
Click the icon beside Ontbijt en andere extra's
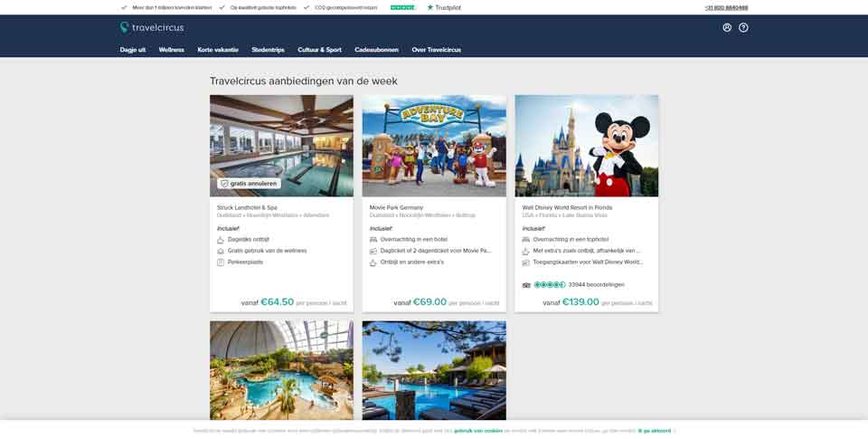click(x=373, y=262)
